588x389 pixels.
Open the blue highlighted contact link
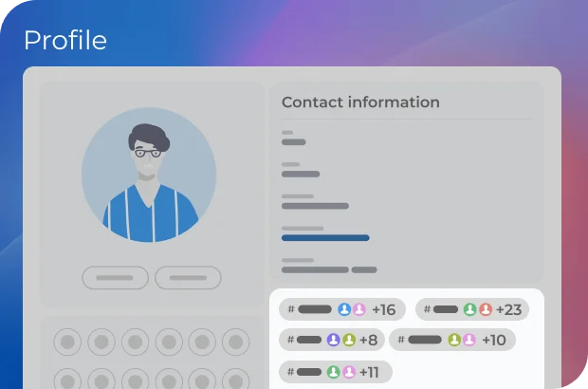coord(325,237)
